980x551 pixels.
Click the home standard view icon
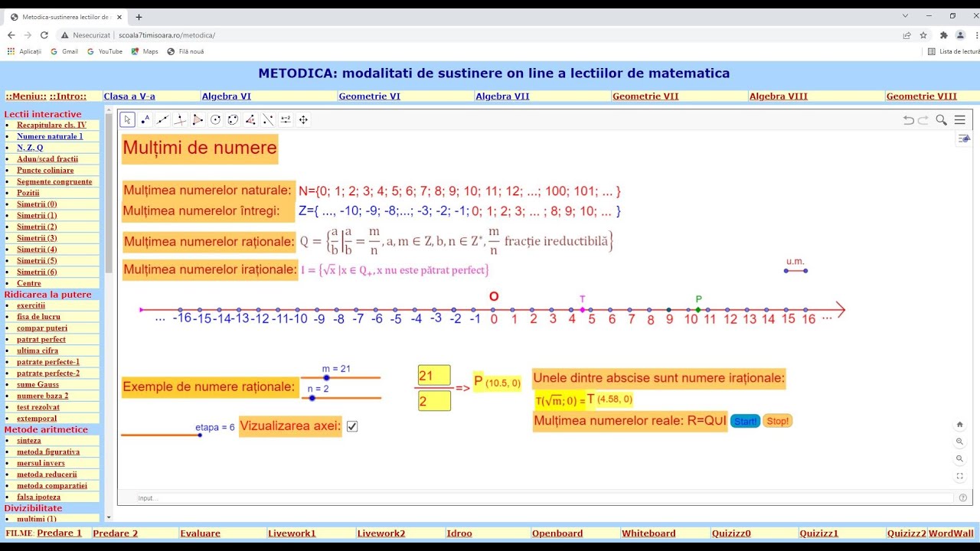pos(960,425)
